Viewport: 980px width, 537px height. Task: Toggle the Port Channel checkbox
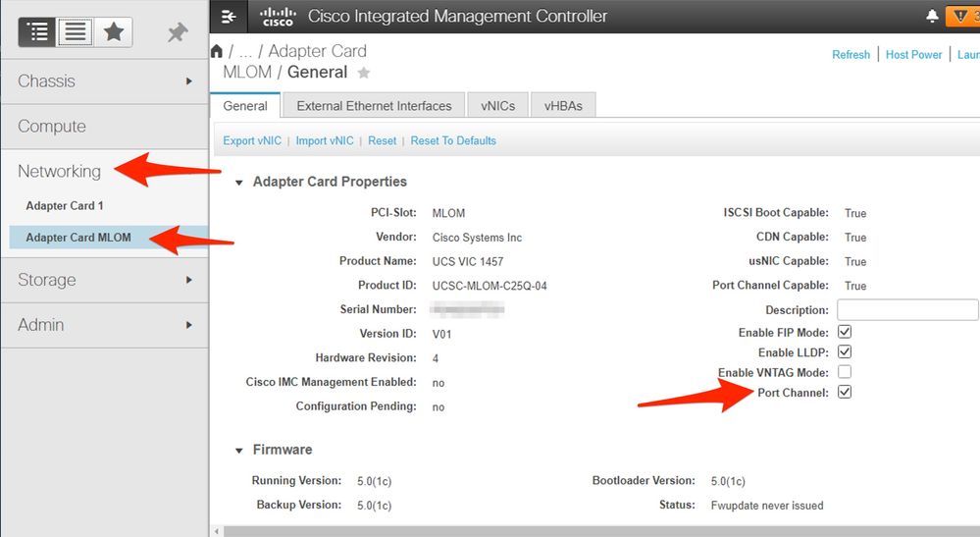[x=845, y=392]
